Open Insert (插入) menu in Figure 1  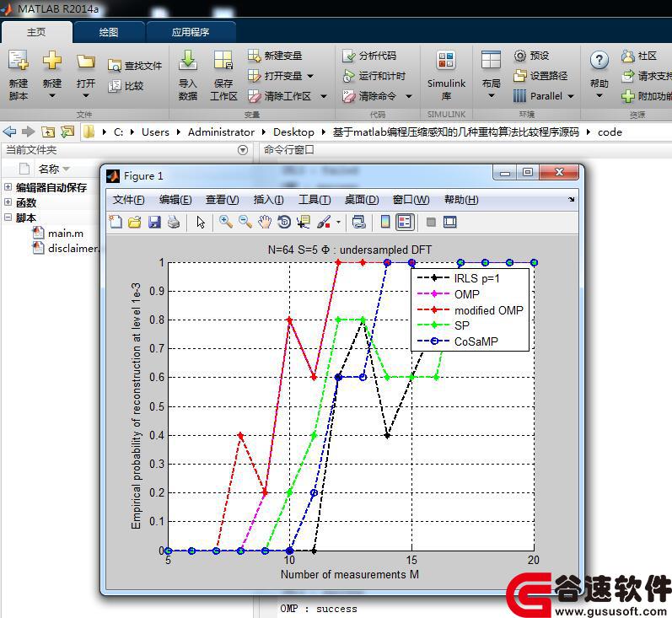click(x=268, y=199)
